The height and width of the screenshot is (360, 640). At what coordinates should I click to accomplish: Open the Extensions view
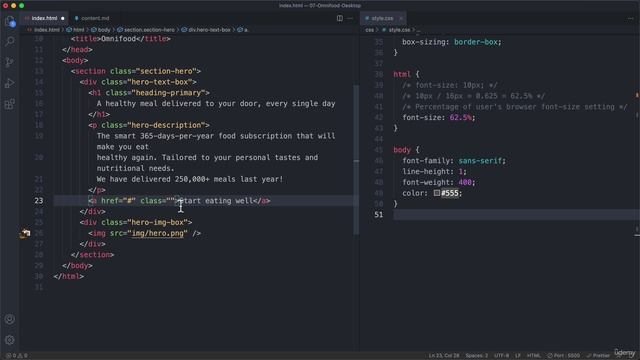10,104
